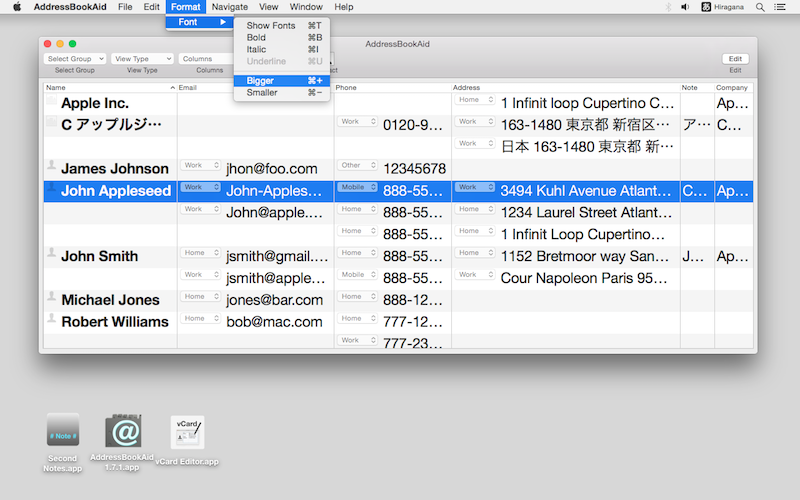Click the 12345678 phone cell

click(x=414, y=169)
